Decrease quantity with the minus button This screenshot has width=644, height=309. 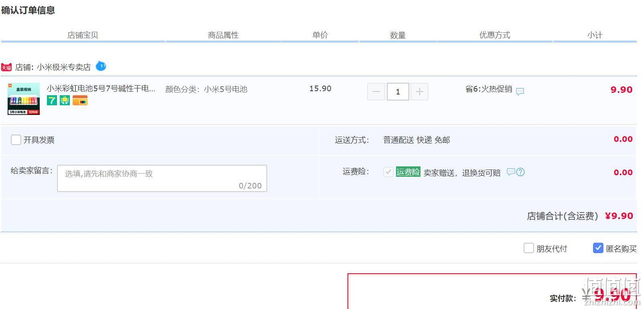[x=376, y=92]
